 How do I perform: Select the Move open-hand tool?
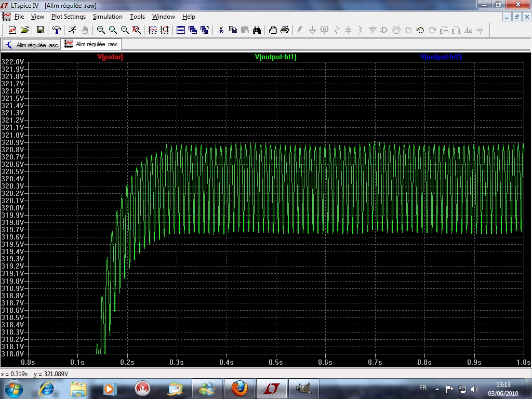point(396,30)
